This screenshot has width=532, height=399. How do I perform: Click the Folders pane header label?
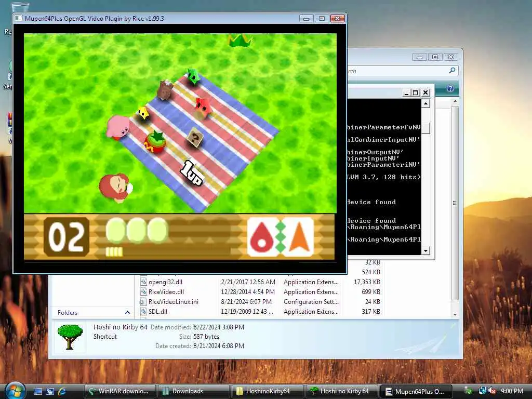click(68, 312)
